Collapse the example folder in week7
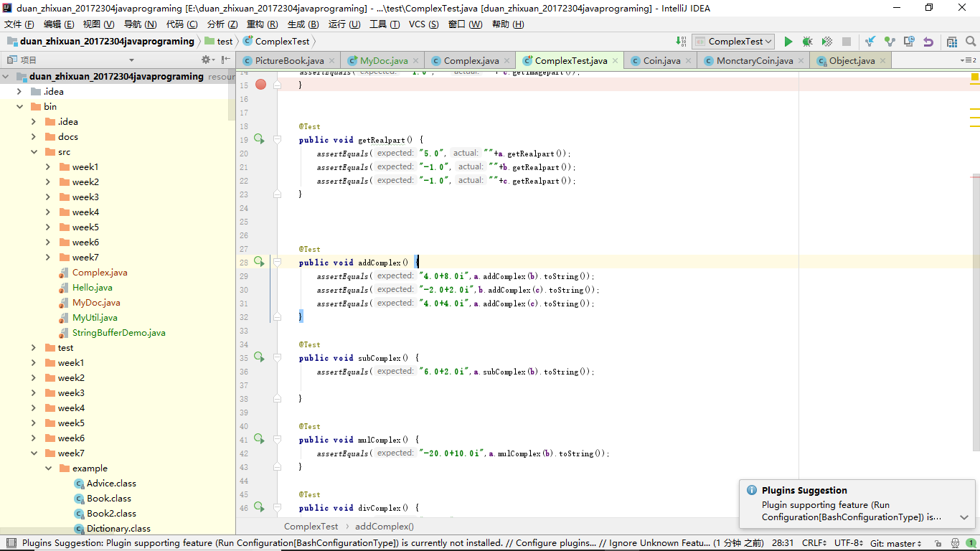 [x=48, y=468]
